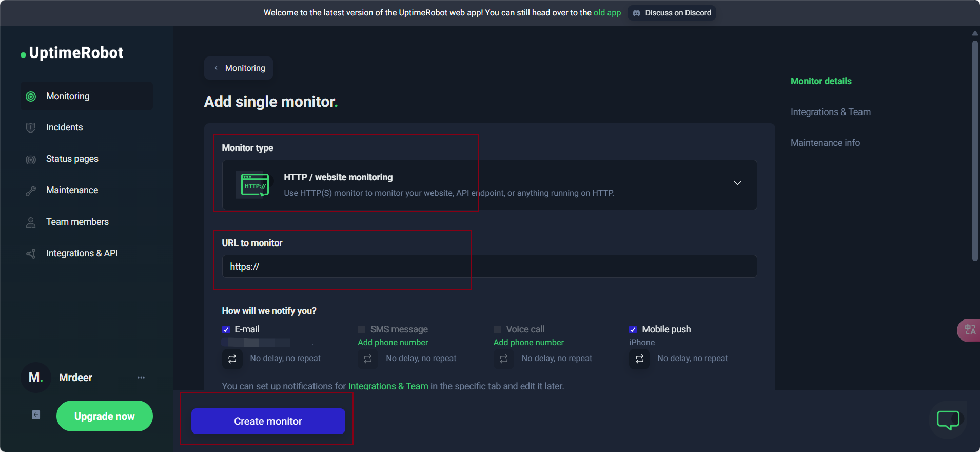Click No delay, no repeat under E-mail

coord(285,359)
